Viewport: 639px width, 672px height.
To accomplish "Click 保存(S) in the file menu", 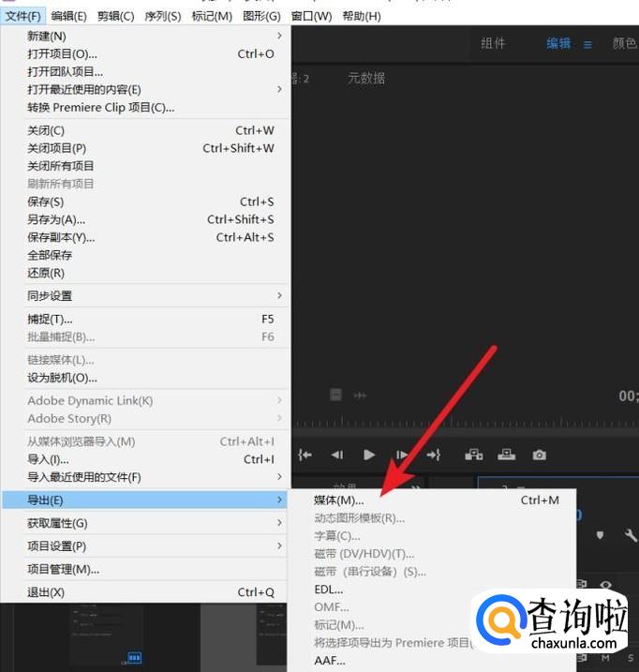I will [145, 202].
